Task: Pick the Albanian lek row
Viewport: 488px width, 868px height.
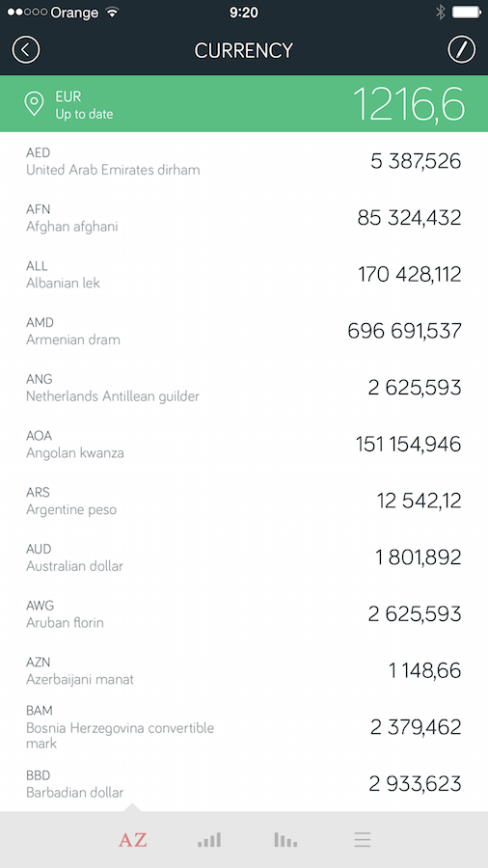Action: pos(244,274)
